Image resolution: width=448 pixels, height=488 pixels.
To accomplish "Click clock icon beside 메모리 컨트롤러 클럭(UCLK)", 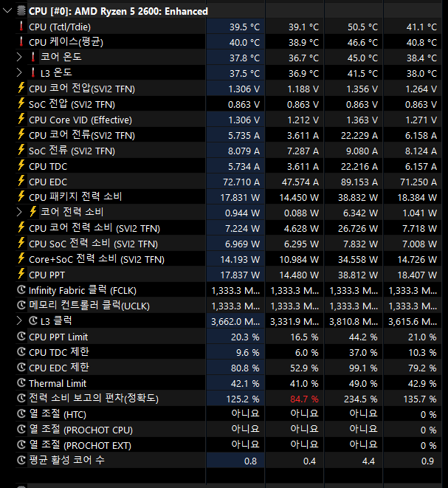I will point(21,306).
